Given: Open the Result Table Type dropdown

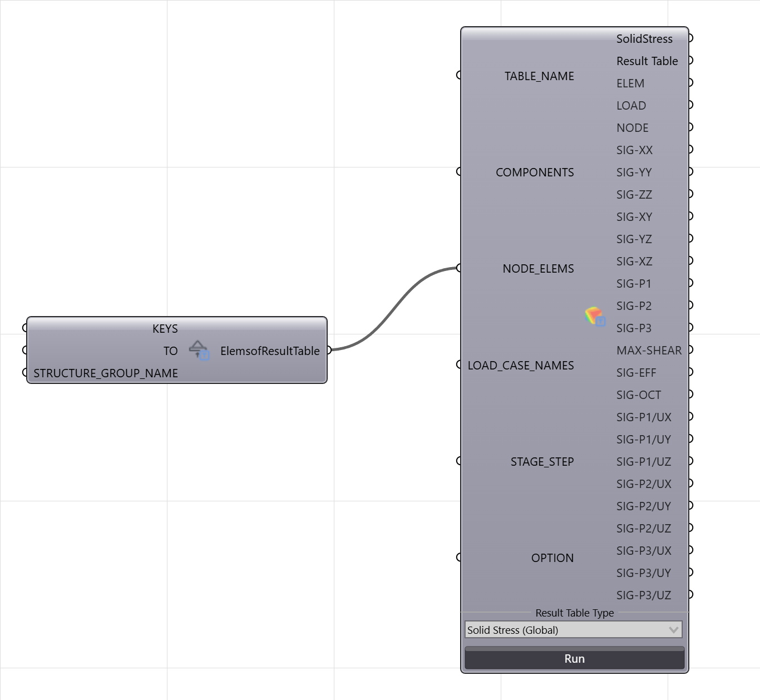Looking at the screenshot, I should [x=574, y=630].
